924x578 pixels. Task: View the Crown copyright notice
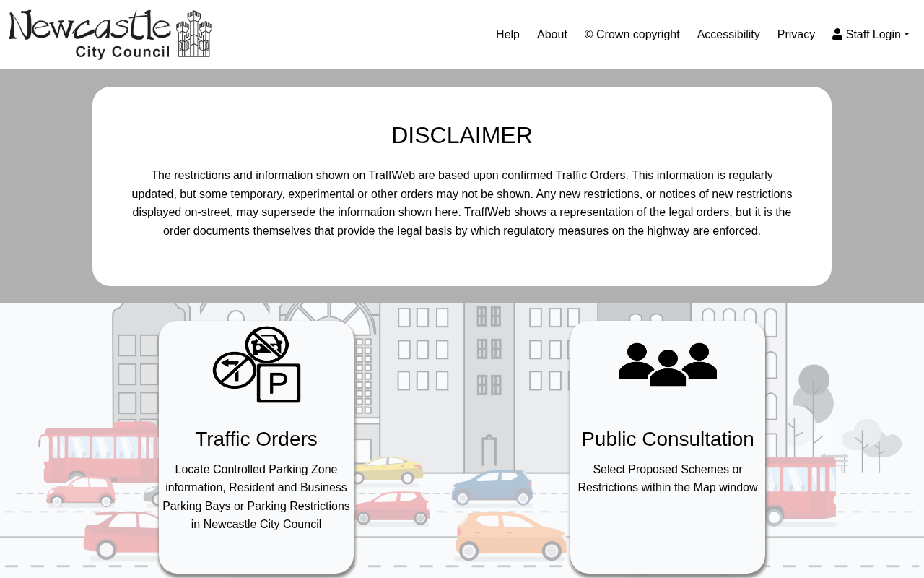click(632, 35)
